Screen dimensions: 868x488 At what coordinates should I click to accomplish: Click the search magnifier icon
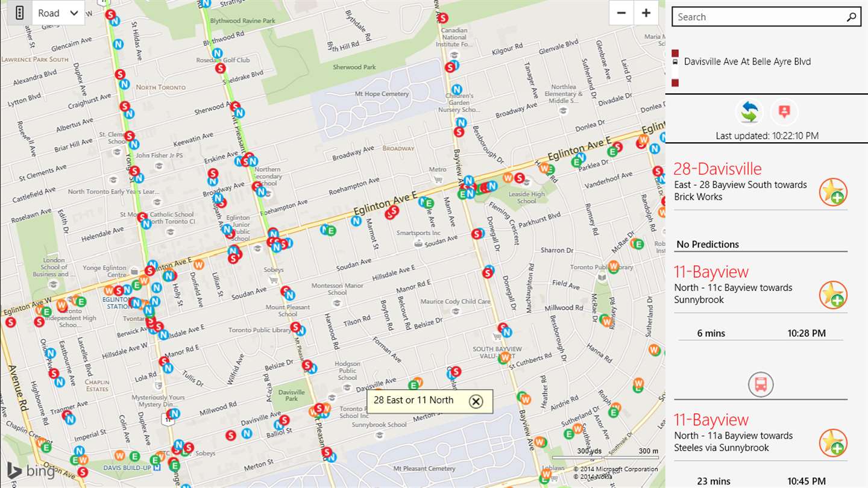(851, 17)
